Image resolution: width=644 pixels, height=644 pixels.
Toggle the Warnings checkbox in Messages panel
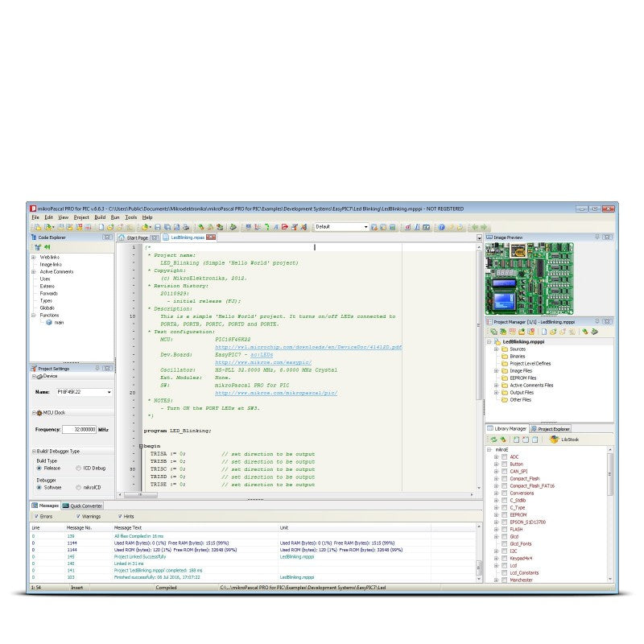78,516
